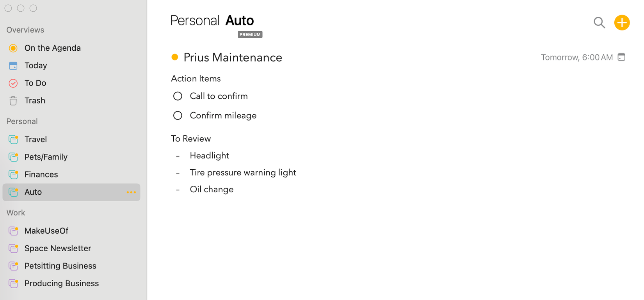The image size is (644, 300).
Task: Click the yellow add note button
Action: (622, 23)
